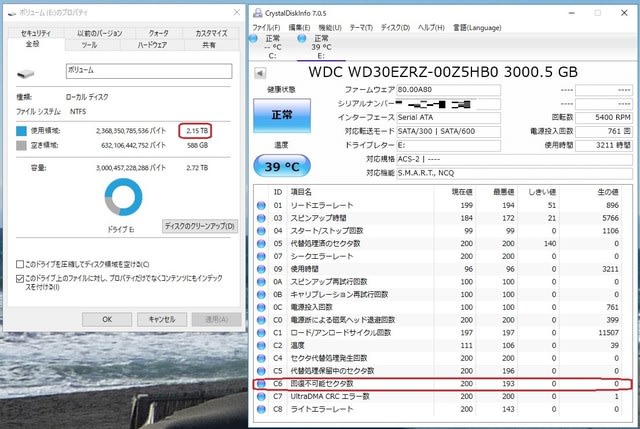Viewport: 640px width, 429px height.
Task: Click the 正常 health status button
Action: point(282,116)
